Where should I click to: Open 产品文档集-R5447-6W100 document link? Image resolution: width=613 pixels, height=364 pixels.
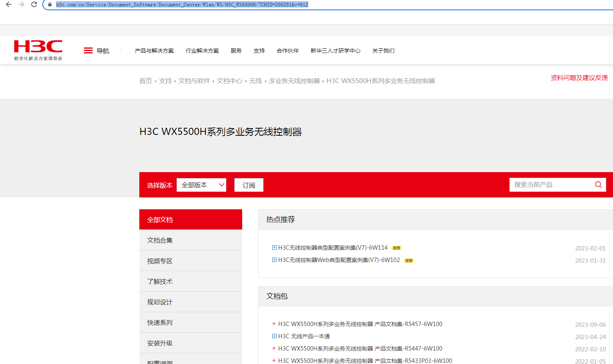[x=360, y=349]
